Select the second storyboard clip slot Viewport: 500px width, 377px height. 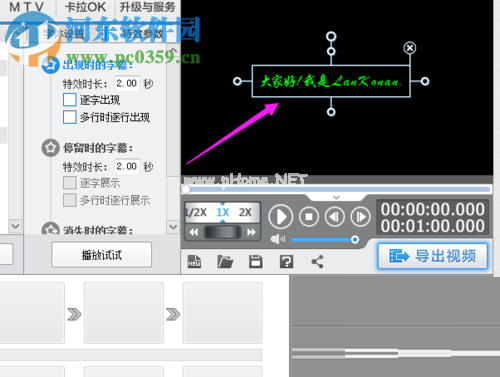click(x=124, y=313)
